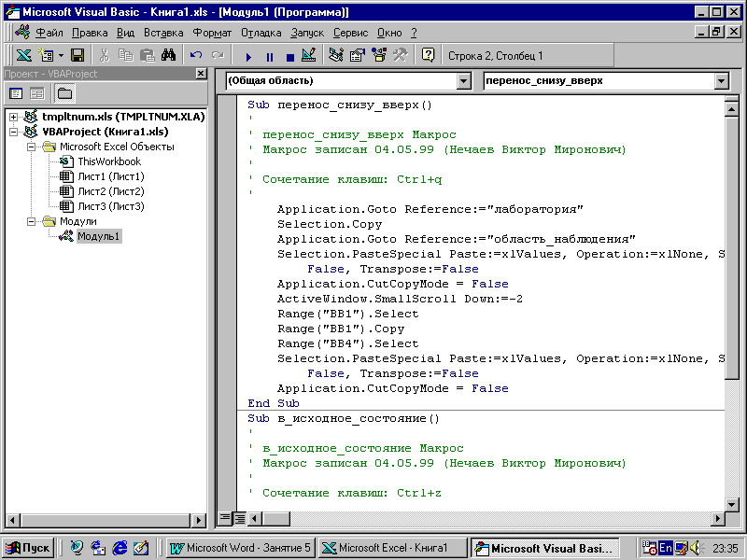The image size is (747, 560).
Task: Click the Cut scissors icon
Action: pyautogui.click(x=104, y=55)
